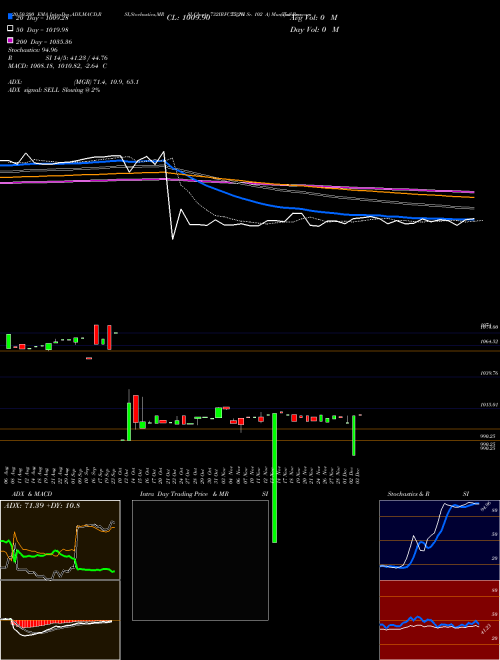Click the '(MGR) 71.4, 10.9, 65.1' ADX values
The height and width of the screenshot is (660, 500).
pyautogui.click(x=106, y=82)
